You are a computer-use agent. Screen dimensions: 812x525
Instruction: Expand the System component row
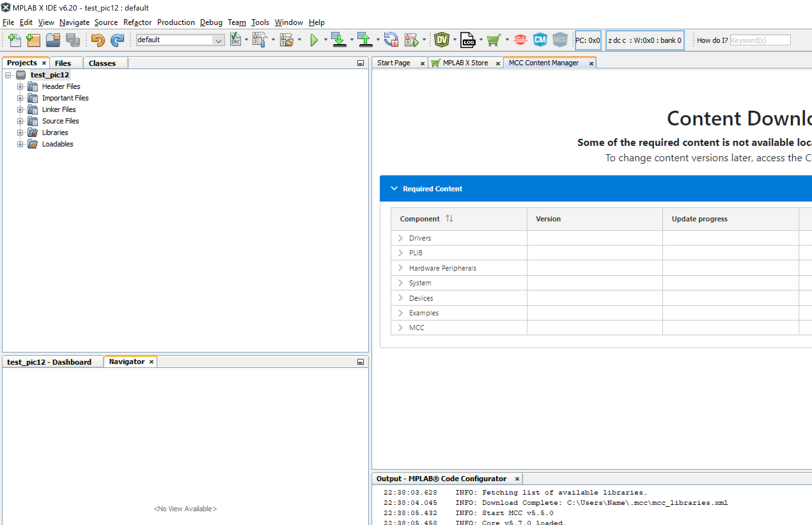pos(401,282)
